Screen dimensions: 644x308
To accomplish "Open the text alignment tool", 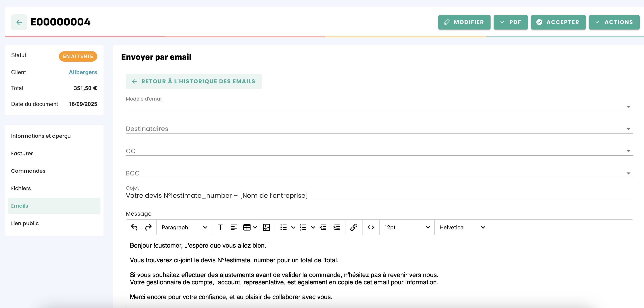I will click(x=233, y=227).
